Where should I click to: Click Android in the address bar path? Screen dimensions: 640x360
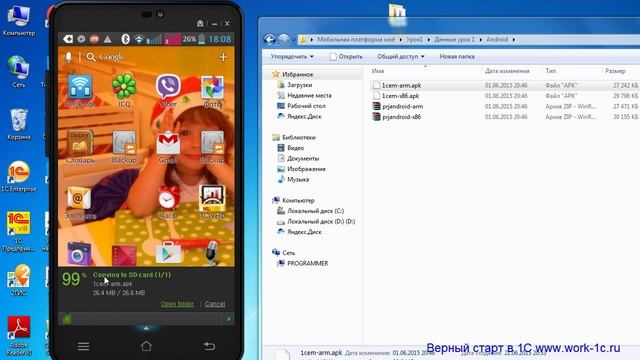click(497, 40)
